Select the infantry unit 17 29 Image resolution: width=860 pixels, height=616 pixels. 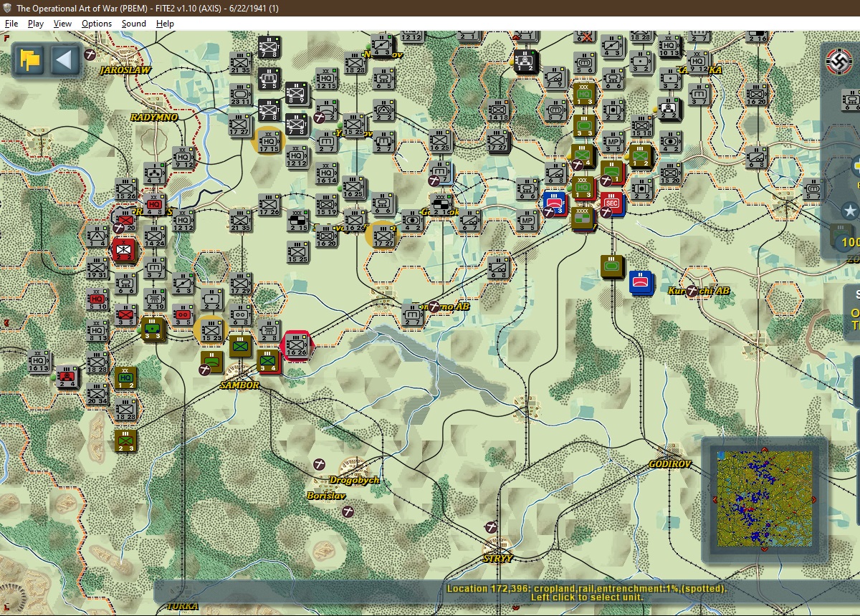pos(240,283)
